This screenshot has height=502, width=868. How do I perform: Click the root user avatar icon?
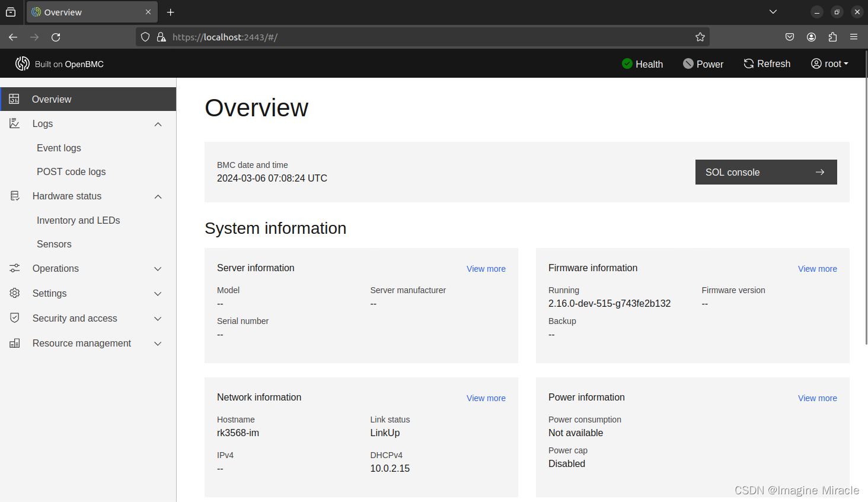tap(816, 63)
